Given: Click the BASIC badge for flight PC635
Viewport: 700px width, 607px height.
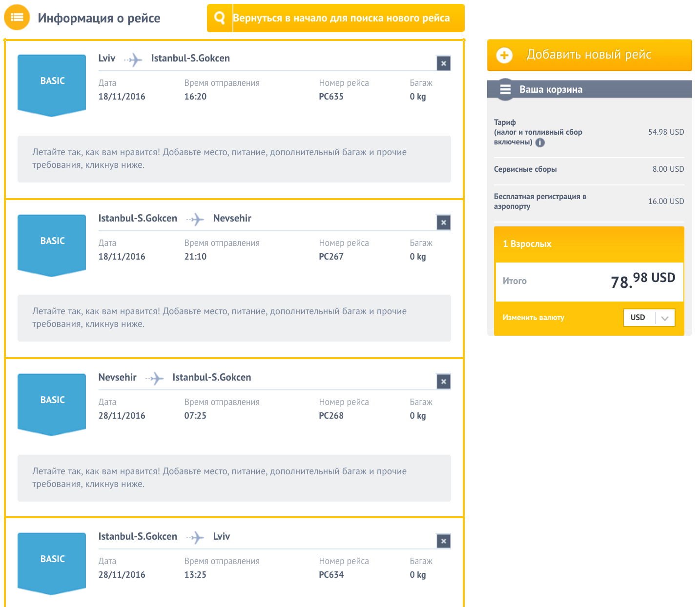Looking at the screenshot, I should [52, 82].
